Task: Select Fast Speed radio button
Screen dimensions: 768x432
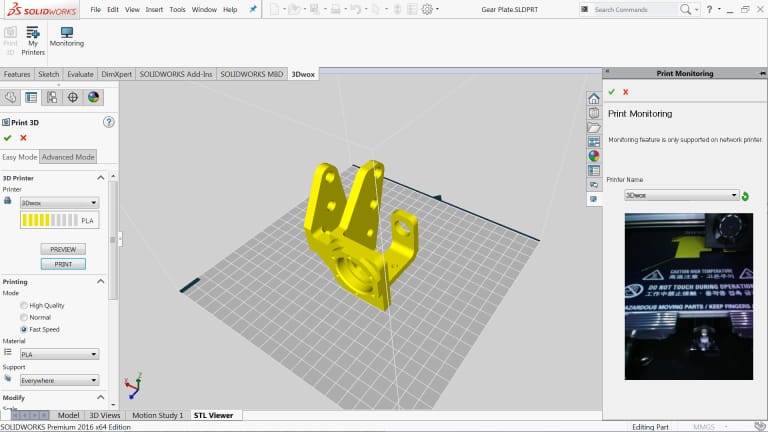Action: tap(24, 329)
